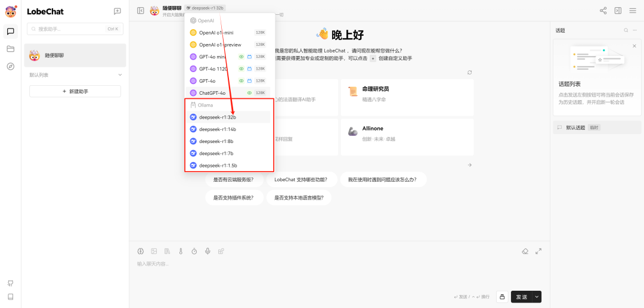Image resolution: width=644 pixels, height=308 pixels.
Task: Choose GPT-4o 1120 model
Action: [228, 69]
